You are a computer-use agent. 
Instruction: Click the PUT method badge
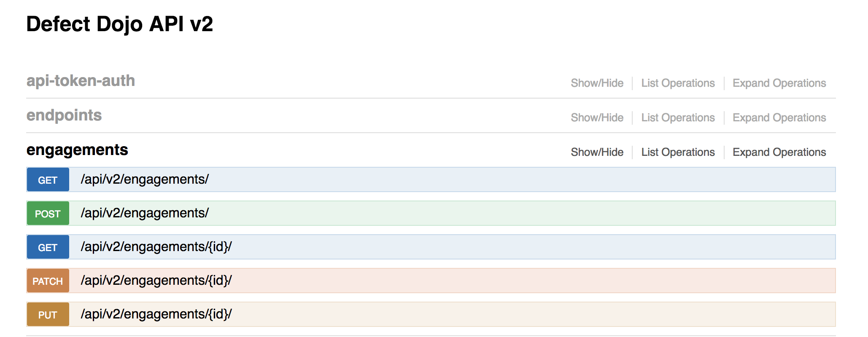[x=48, y=315]
